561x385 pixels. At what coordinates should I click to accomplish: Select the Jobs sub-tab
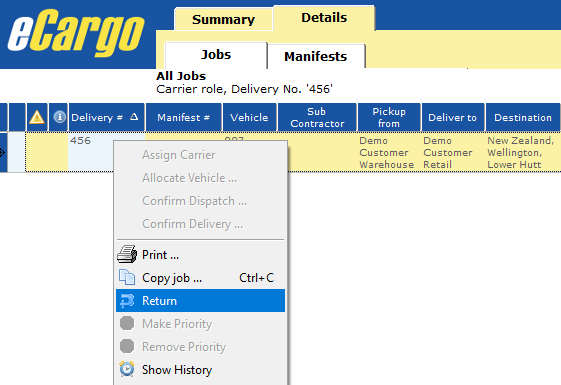[x=216, y=55]
